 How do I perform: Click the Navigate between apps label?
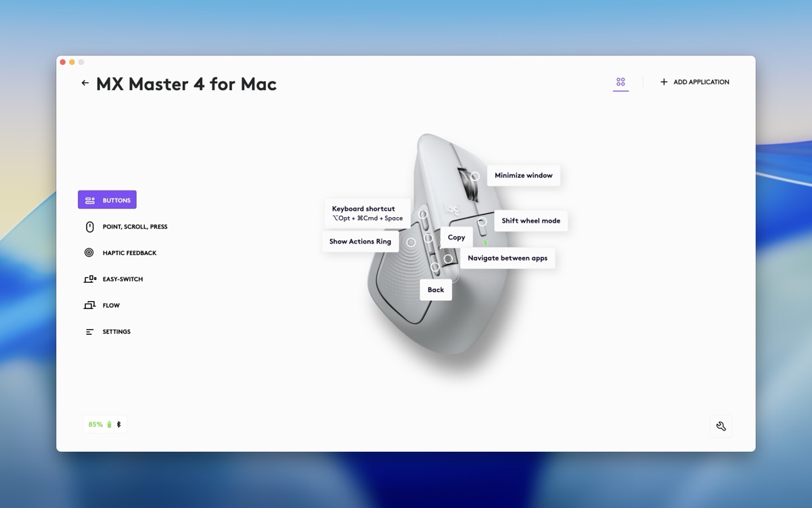point(507,258)
